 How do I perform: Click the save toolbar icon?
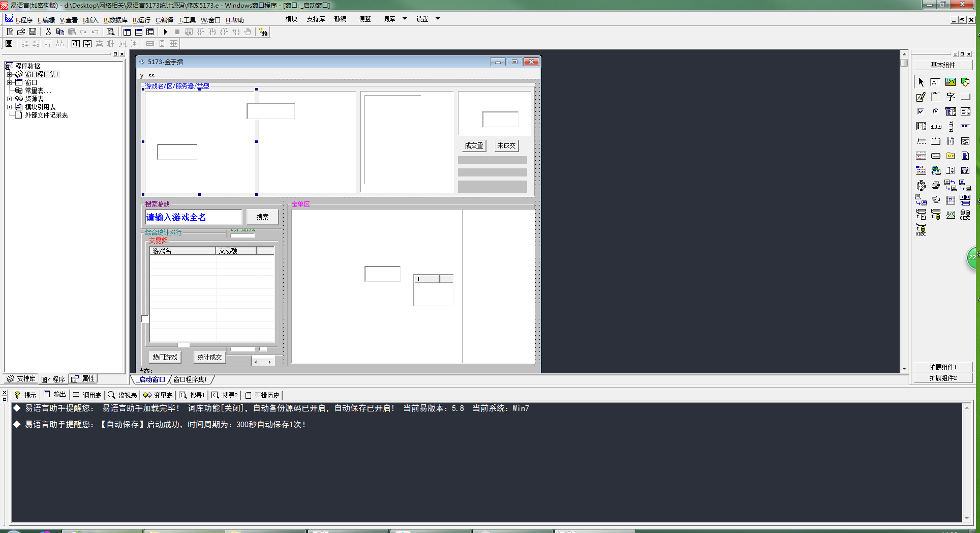tap(33, 32)
